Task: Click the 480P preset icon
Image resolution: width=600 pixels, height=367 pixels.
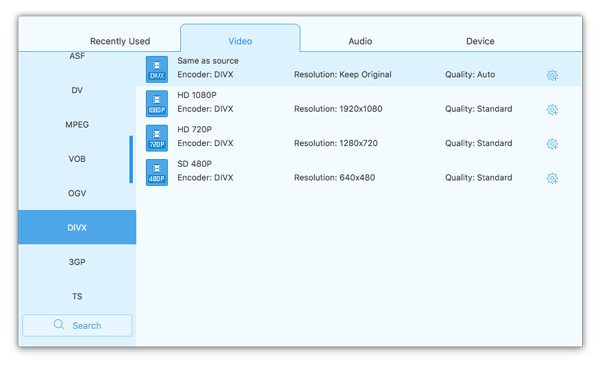Action: [157, 173]
